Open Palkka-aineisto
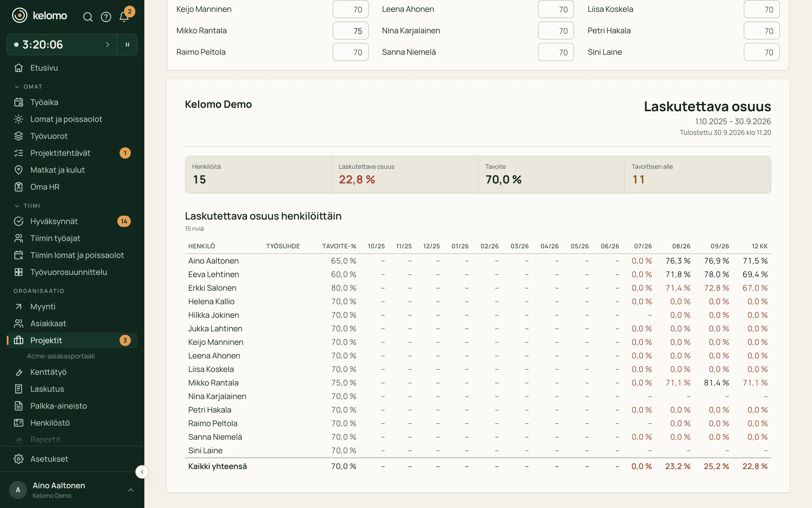 (72, 406)
